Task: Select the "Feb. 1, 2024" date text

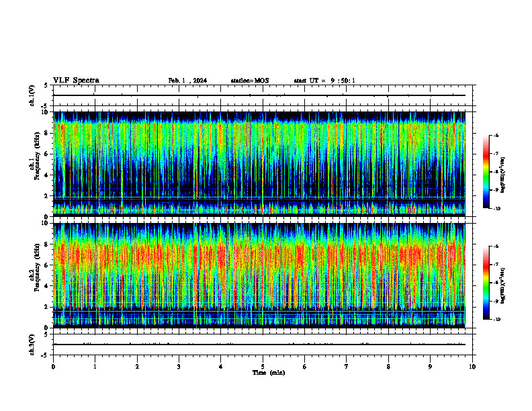Action: tap(187, 81)
